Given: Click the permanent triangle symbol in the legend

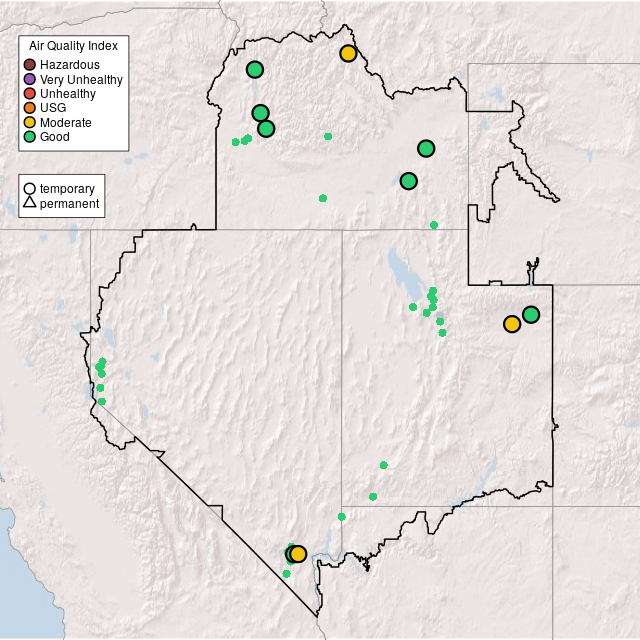Looking at the screenshot, I should point(30,204).
